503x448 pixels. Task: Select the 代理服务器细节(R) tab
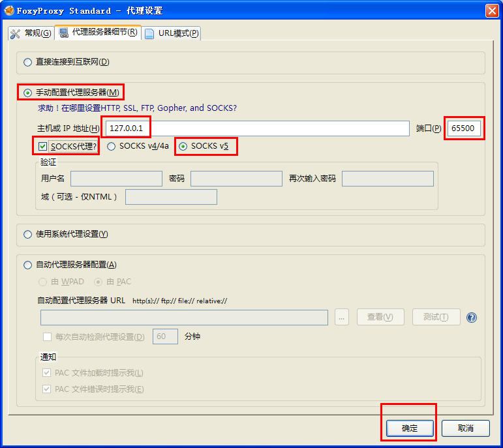pos(98,33)
